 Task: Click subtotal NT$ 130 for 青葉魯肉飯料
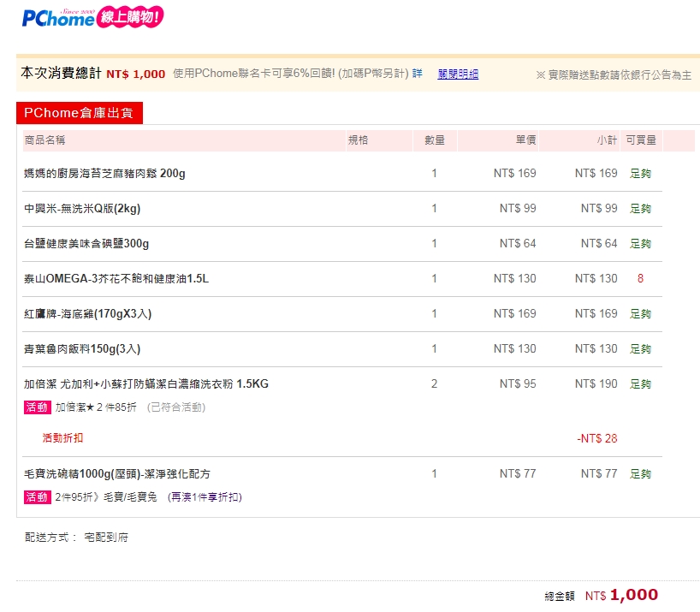[596, 349]
